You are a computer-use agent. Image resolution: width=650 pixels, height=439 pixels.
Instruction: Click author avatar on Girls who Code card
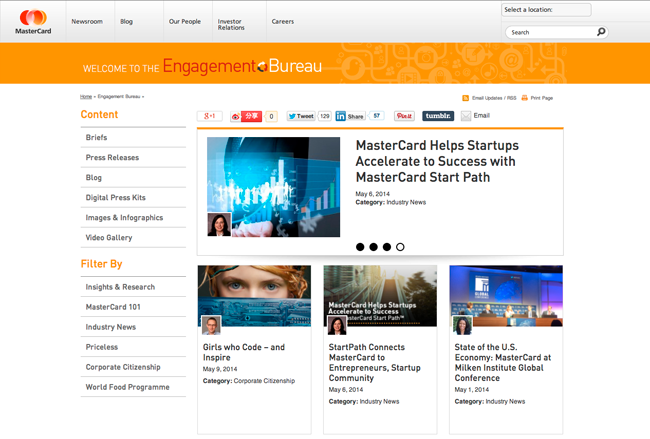click(211, 325)
